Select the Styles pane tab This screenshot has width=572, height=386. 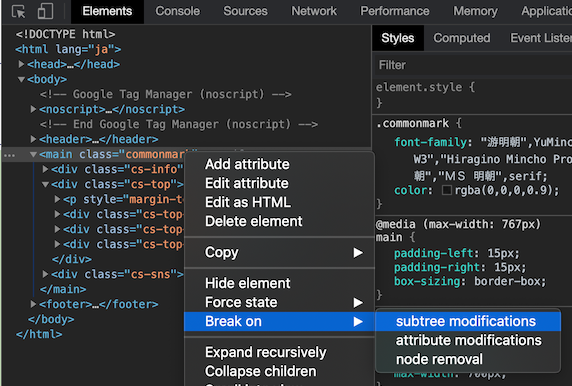(398, 38)
